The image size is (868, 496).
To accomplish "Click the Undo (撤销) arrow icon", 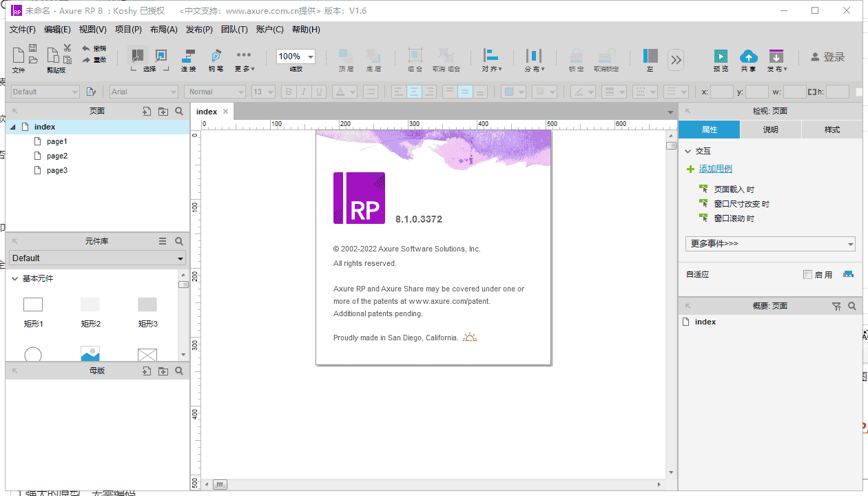I will point(86,49).
